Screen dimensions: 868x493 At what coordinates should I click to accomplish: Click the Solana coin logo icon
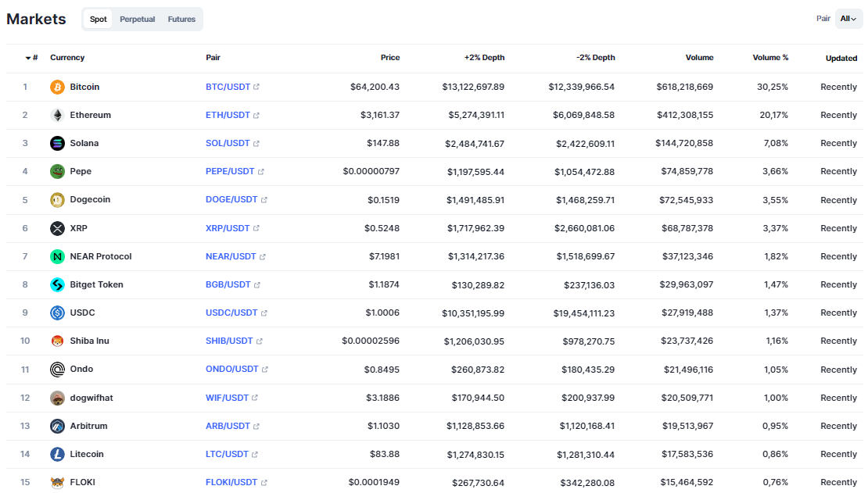[57, 143]
